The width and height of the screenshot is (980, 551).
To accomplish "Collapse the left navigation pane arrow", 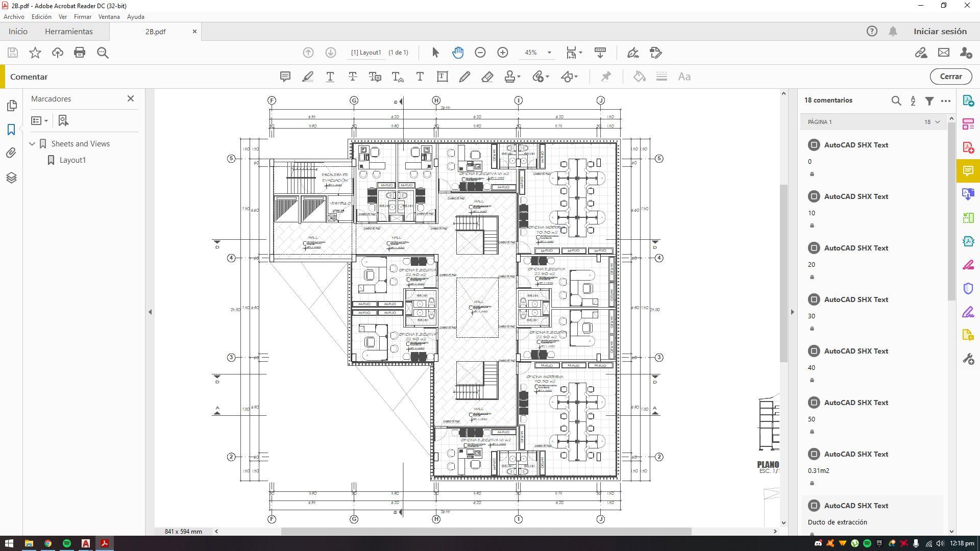I will click(x=150, y=312).
